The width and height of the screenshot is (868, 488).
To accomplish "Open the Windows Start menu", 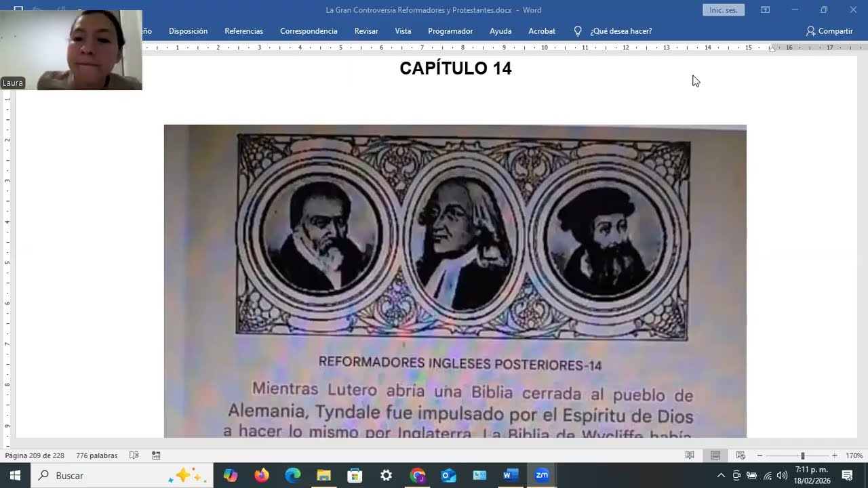I will (15, 475).
